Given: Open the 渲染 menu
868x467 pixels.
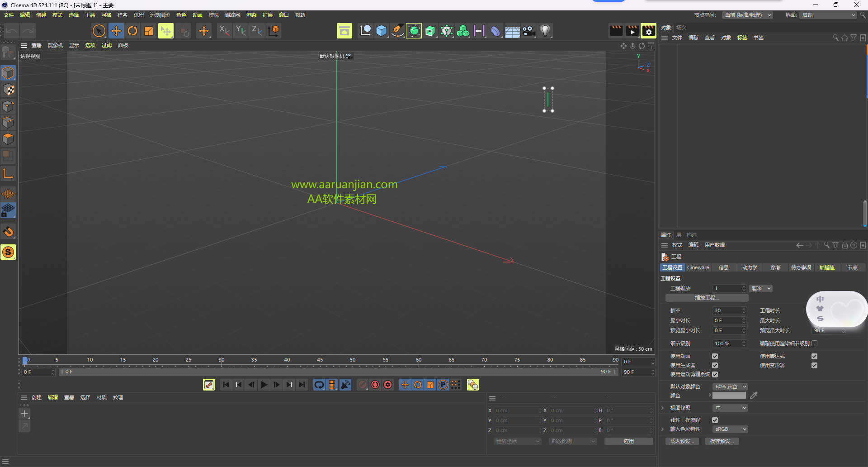Looking at the screenshot, I should [x=251, y=14].
